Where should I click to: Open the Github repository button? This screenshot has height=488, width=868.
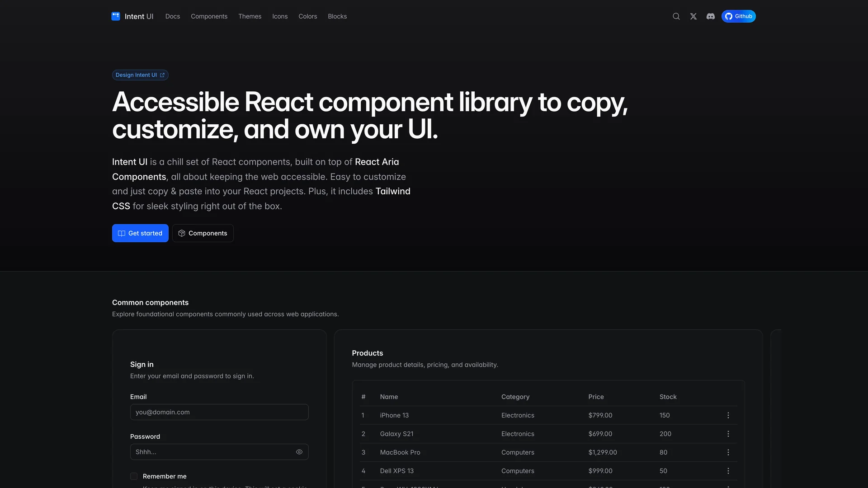pos(739,16)
